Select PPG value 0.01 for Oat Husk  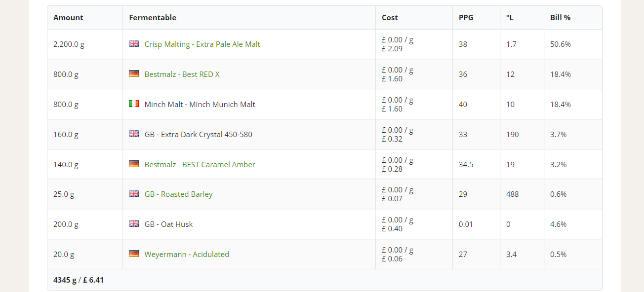[x=466, y=224]
